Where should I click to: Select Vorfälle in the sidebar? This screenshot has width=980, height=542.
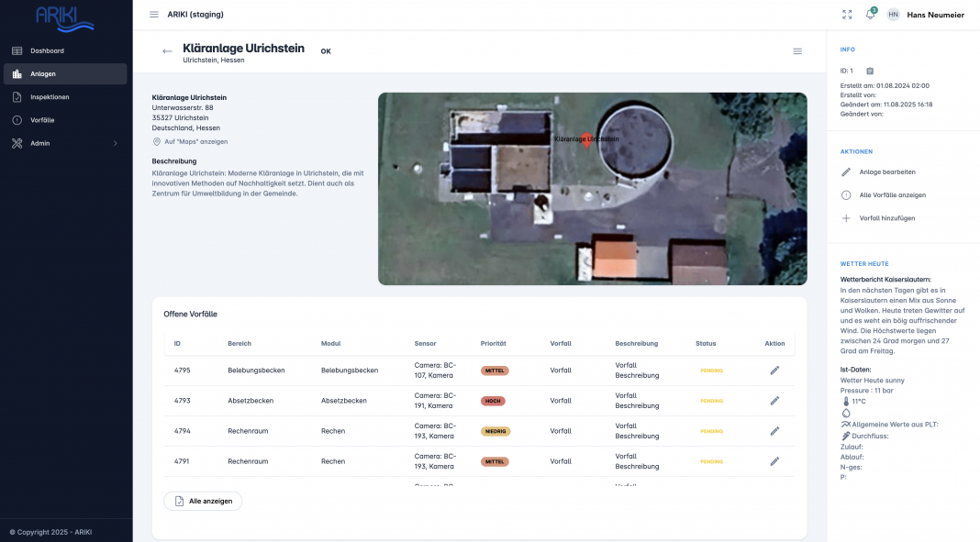click(x=42, y=120)
